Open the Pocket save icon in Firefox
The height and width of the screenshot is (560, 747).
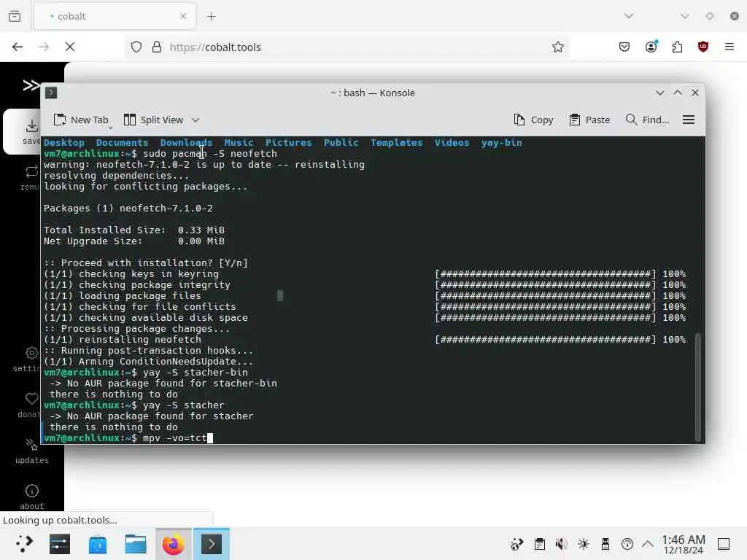coord(624,47)
